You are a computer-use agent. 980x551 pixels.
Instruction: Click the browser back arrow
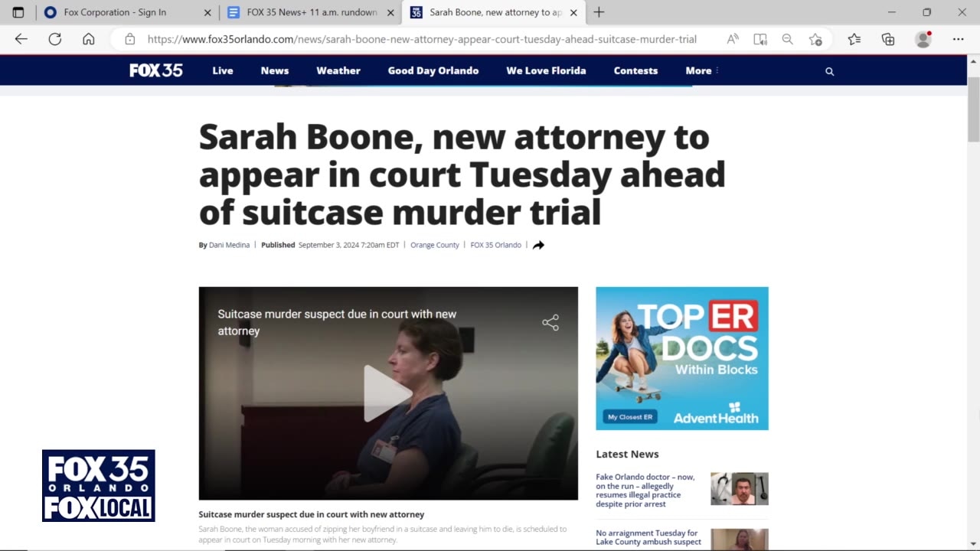(x=21, y=39)
